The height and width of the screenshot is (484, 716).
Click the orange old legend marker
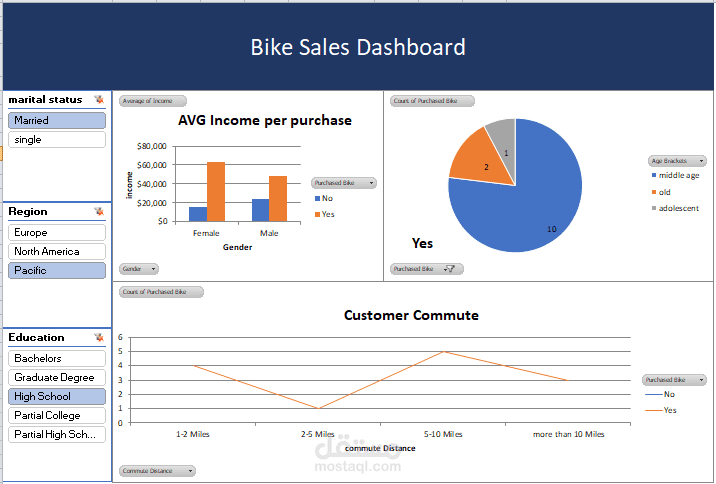[654, 192]
